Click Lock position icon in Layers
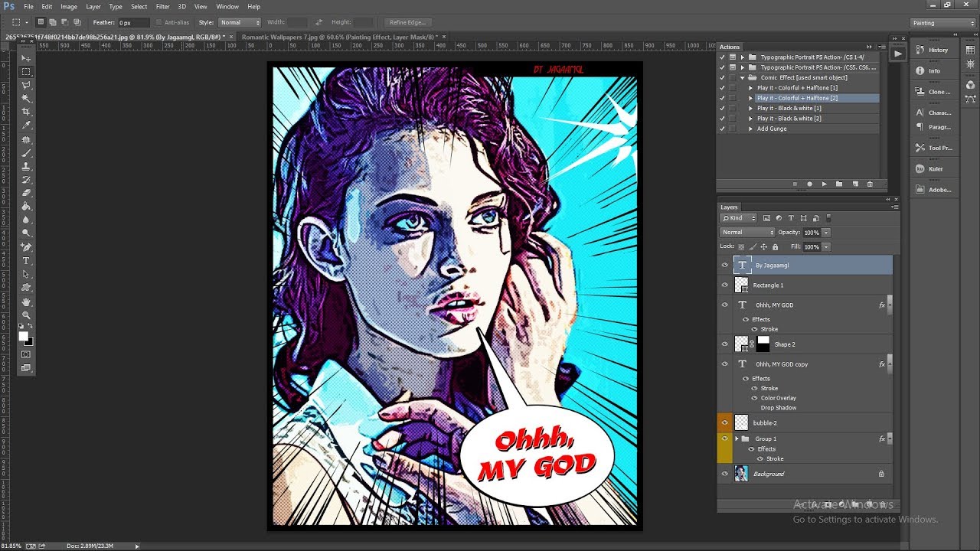Image resolution: width=980 pixels, height=551 pixels. coord(763,247)
